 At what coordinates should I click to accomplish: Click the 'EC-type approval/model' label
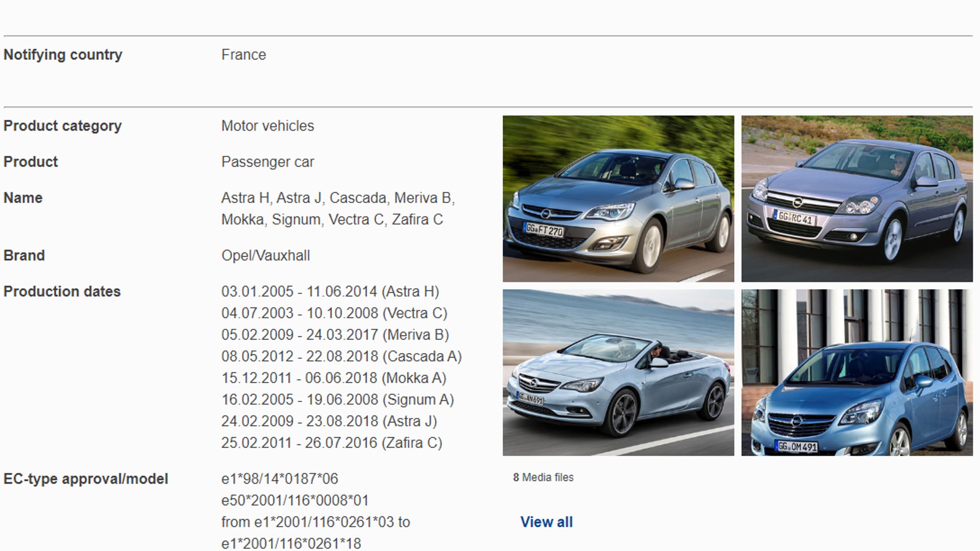pyautogui.click(x=86, y=478)
